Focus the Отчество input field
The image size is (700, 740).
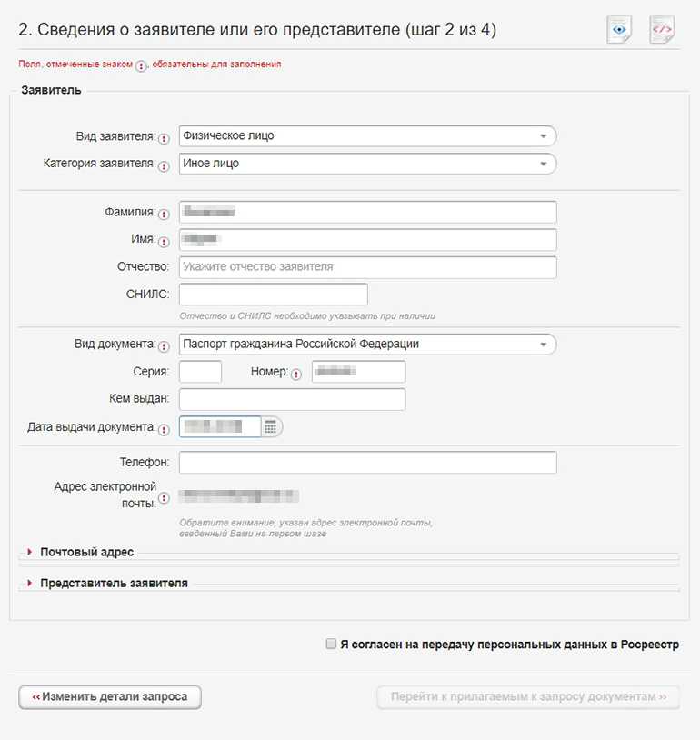coord(367,267)
